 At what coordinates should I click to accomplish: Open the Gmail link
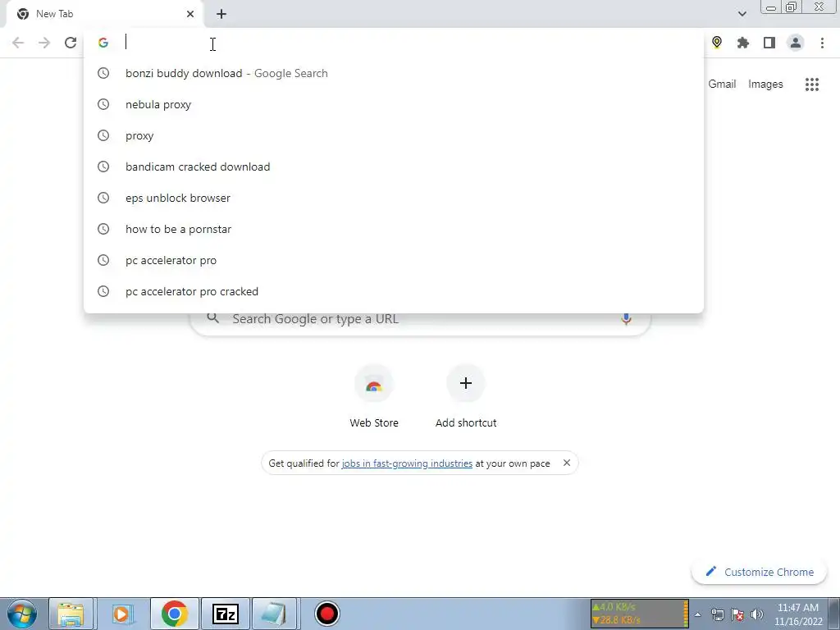[722, 84]
